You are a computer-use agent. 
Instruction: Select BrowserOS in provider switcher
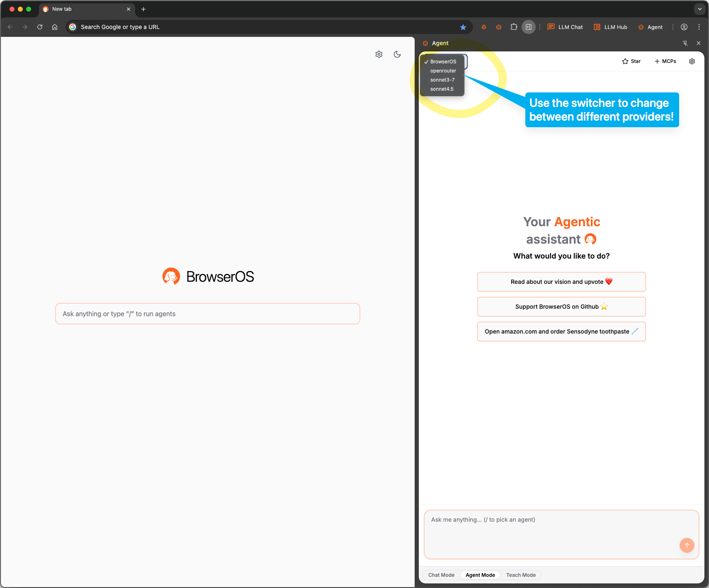(x=442, y=62)
